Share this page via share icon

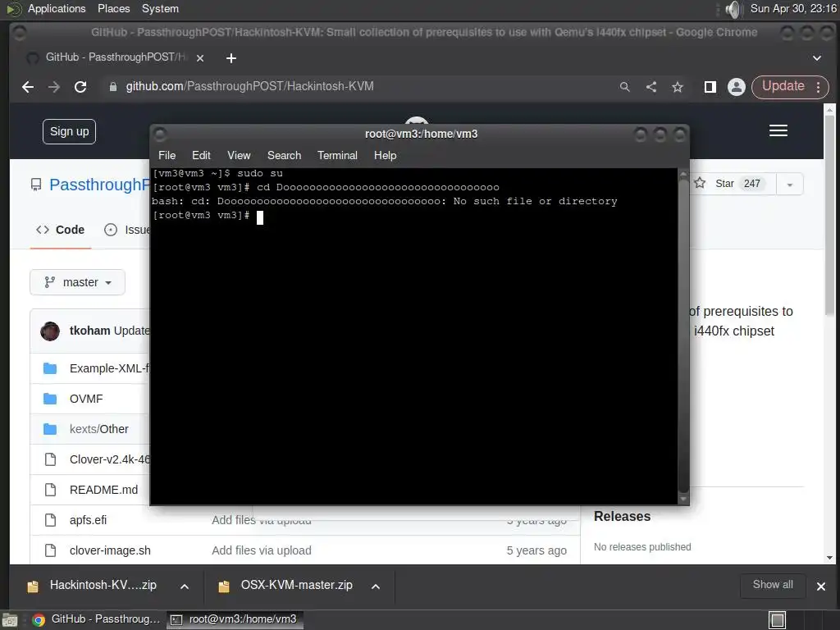pyautogui.click(x=651, y=87)
